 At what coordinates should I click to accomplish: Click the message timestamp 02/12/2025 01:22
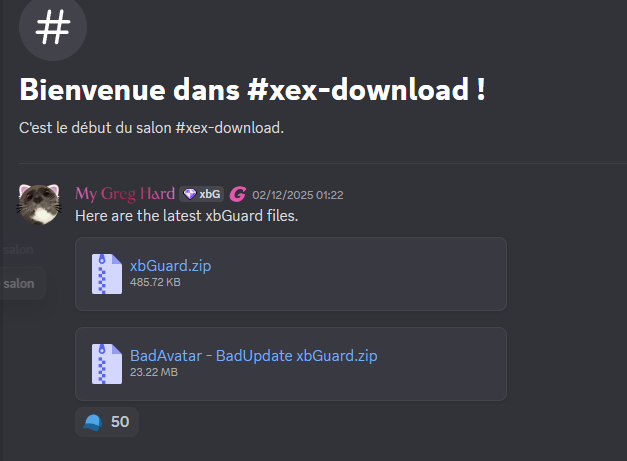[x=298, y=195]
